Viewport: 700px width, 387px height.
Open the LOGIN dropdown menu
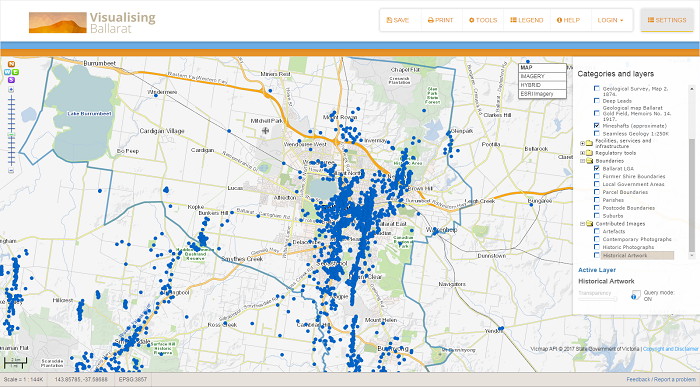[x=610, y=20]
